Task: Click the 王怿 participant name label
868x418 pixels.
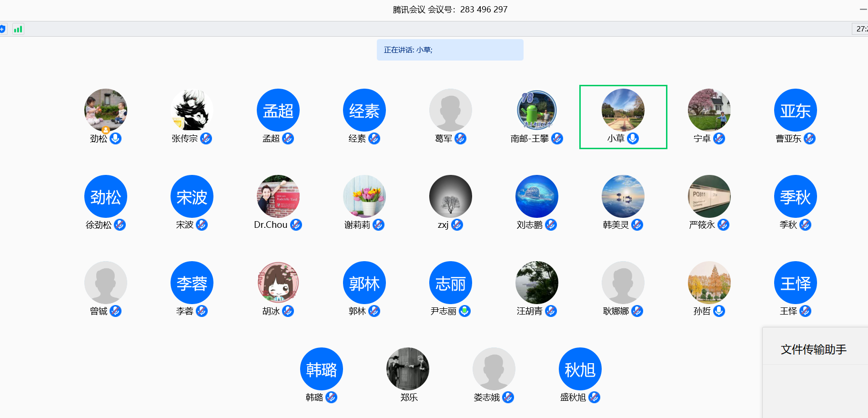Action: [788, 311]
